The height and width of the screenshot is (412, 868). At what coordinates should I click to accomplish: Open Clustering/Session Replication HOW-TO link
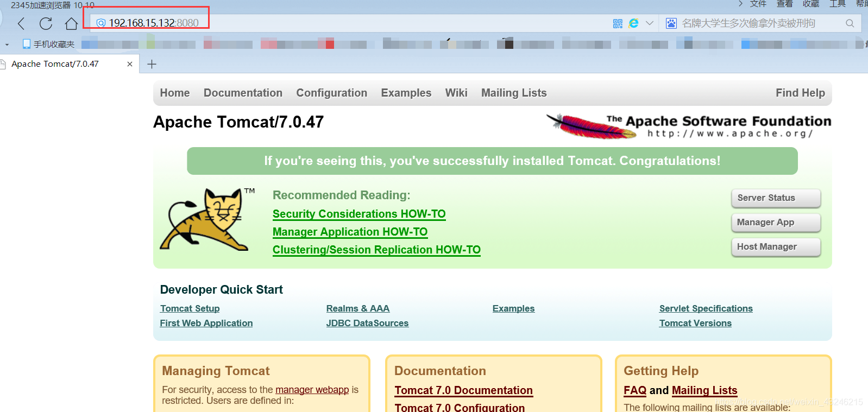click(376, 250)
